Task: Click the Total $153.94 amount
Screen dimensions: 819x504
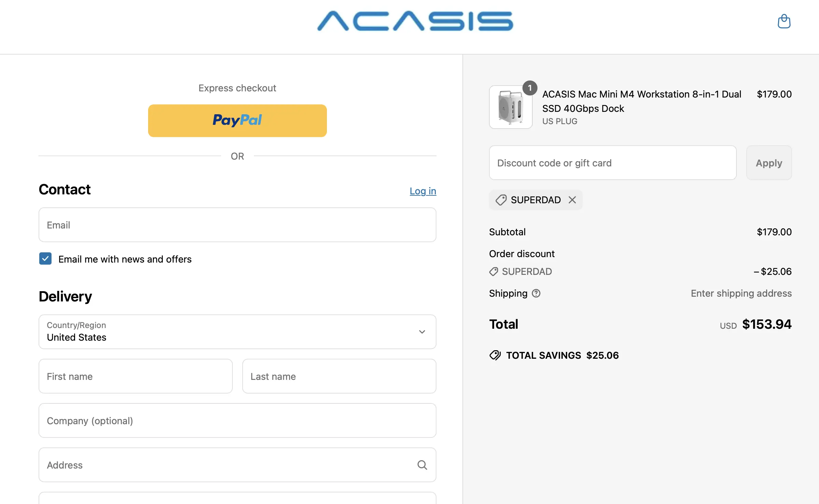Action: tap(767, 324)
